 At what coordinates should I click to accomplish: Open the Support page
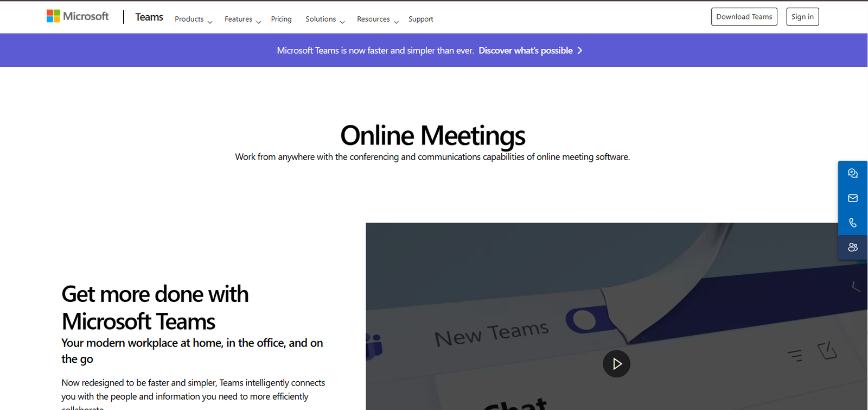click(x=420, y=19)
